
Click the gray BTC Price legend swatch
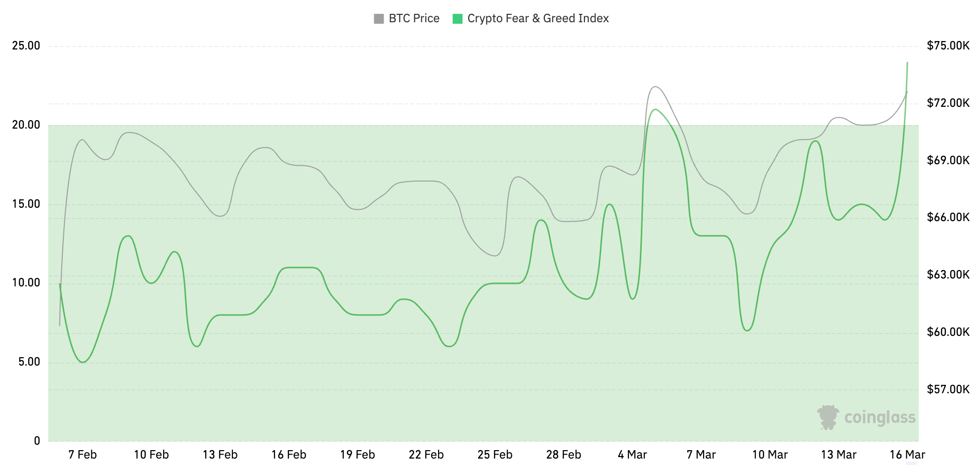(379, 19)
